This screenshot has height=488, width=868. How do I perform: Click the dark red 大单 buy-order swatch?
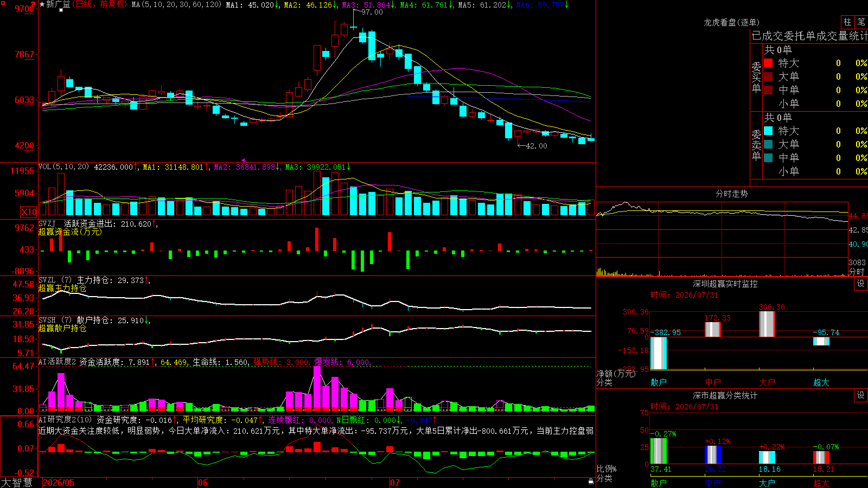pyautogui.click(x=768, y=76)
